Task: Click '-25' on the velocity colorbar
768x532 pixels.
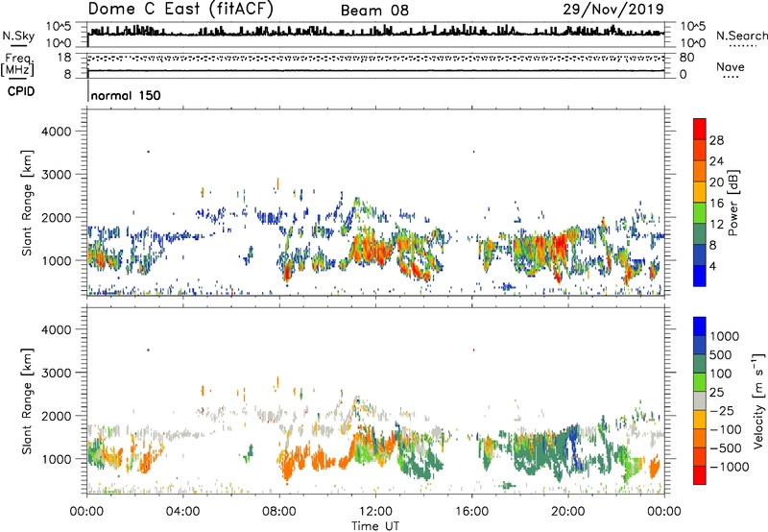Action: [x=721, y=411]
